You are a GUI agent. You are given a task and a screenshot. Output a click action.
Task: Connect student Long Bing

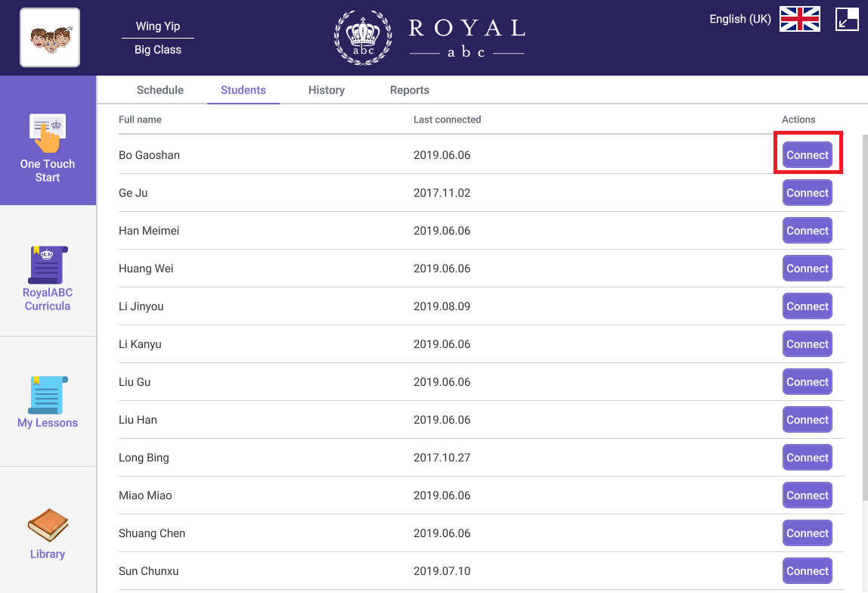coord(807,458)
